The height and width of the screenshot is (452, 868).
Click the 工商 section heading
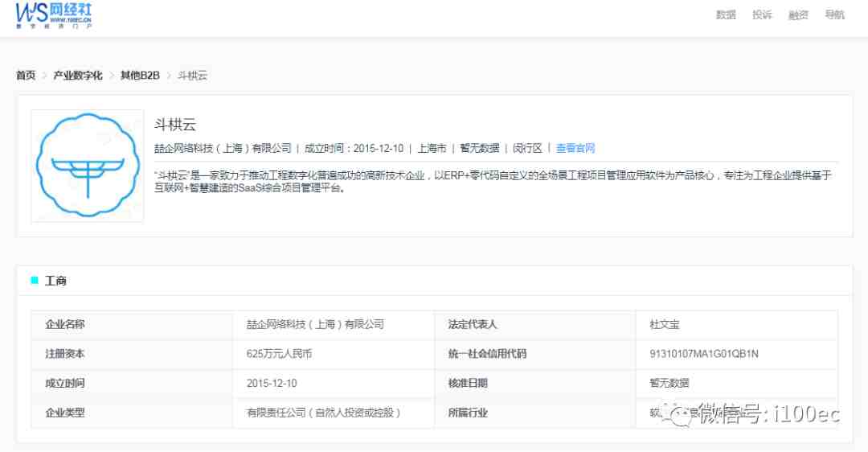click(55, 281)
